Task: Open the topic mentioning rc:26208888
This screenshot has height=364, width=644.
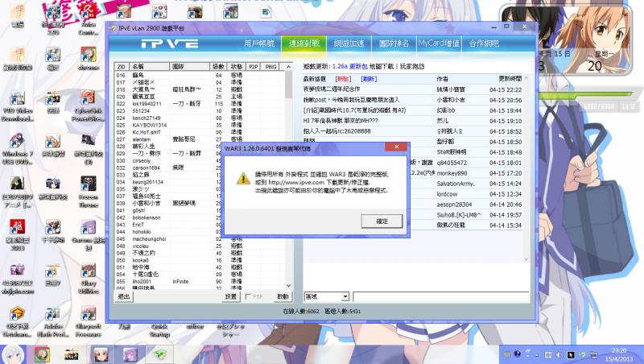Action: point(336,131)
